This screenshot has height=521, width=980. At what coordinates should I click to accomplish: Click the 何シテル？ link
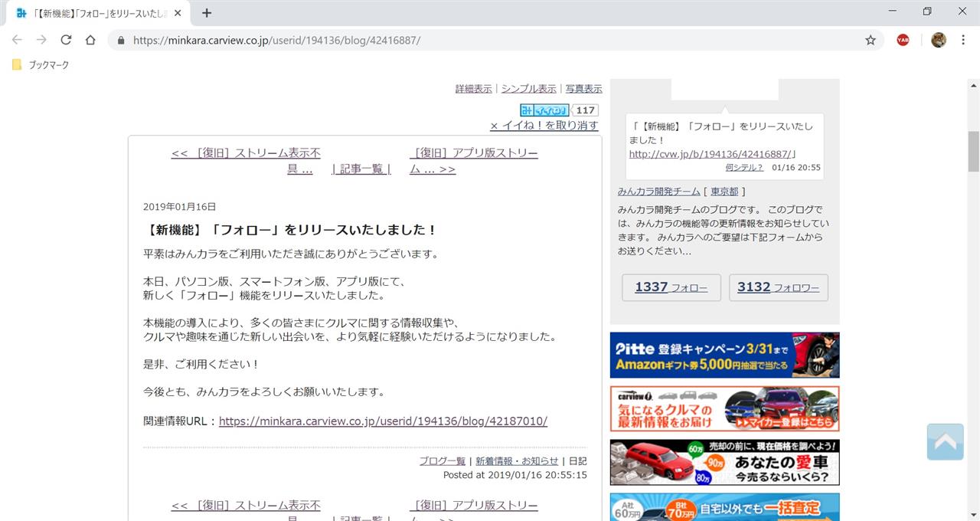[744, 168]
